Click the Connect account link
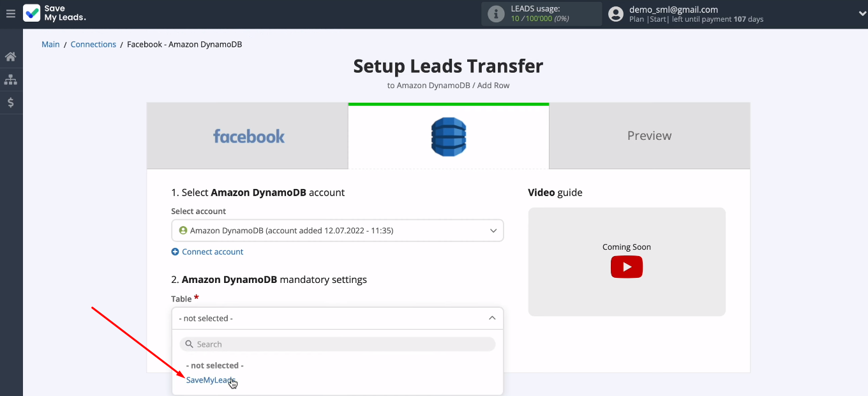The width and height of the screenshot is (868, 396). tap(213, 252)
